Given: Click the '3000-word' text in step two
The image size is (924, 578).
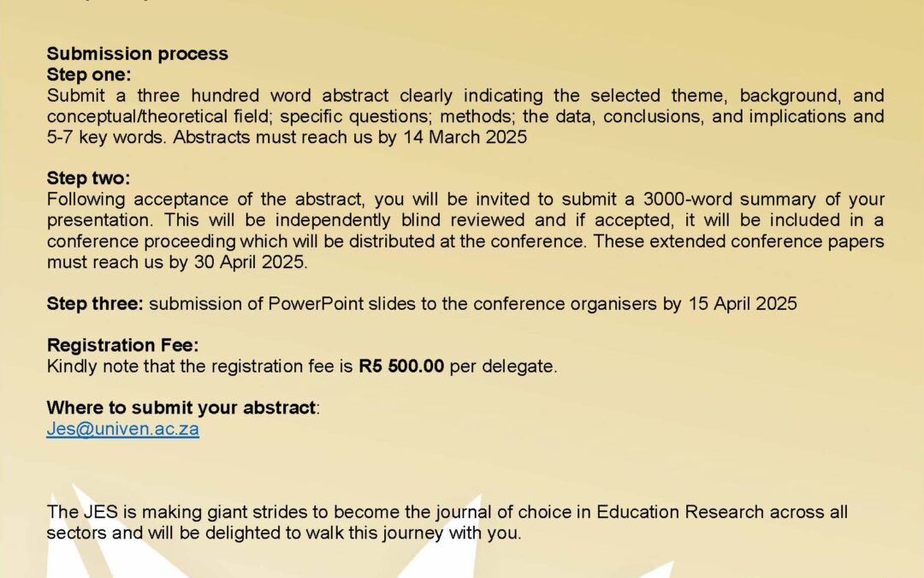Looking at the screenshot, I should [x=686, y=200].
